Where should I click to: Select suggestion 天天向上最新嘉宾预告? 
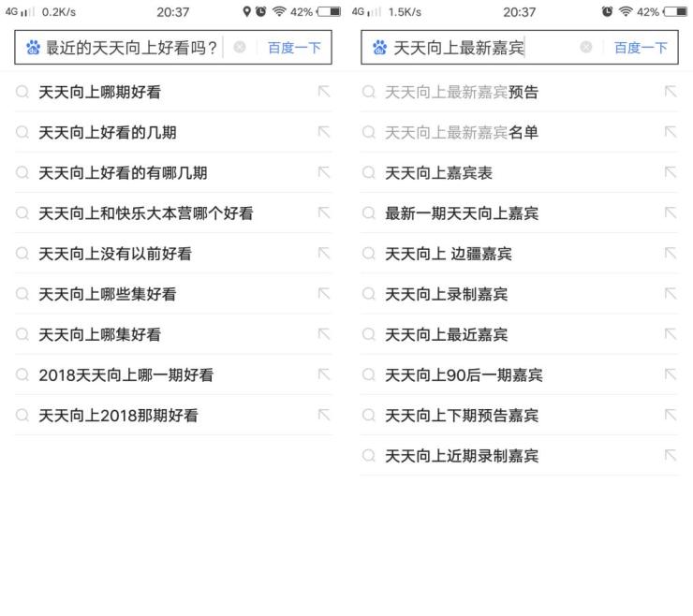point(520,92)
